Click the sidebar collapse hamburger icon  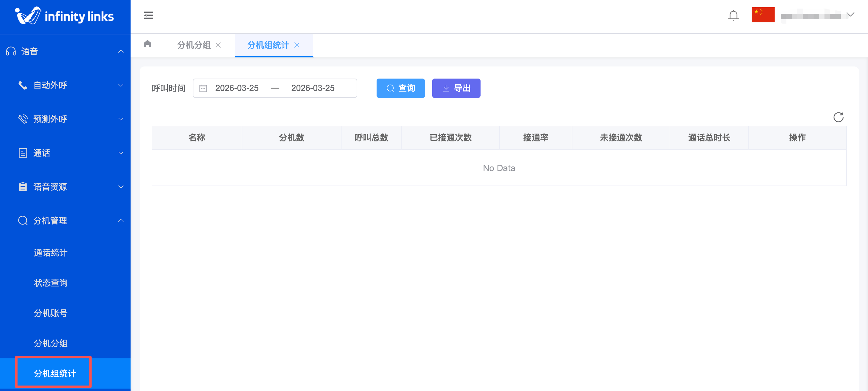pyautogui.click(x=149, y=15)
